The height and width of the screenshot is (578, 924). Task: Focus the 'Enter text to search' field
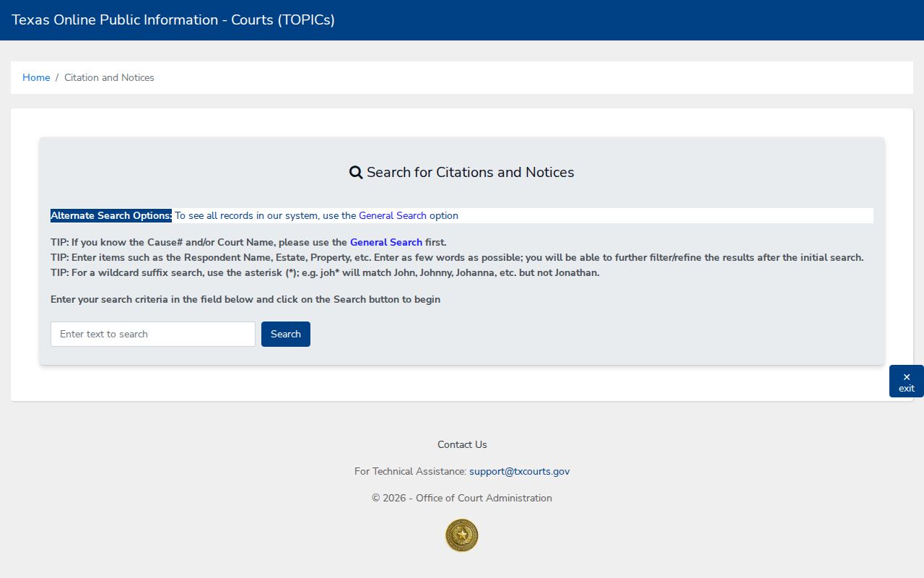(x=153, y=334)
